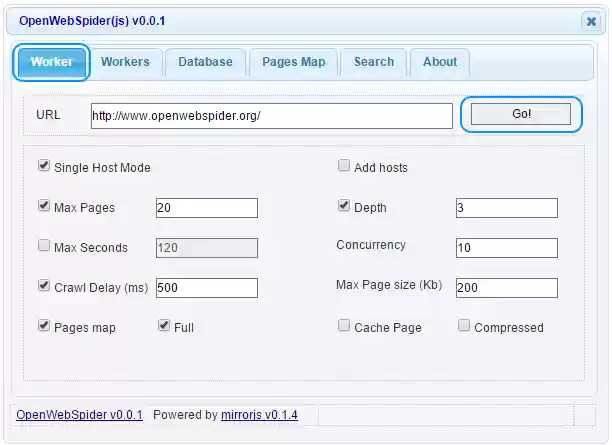
Task: Enable the Cache Page checkbox
Action: pos(344,326)
